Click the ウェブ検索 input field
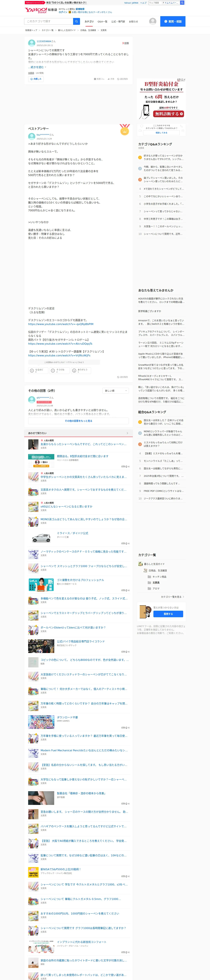Viewport: 210px width, 980px height. pos(155,3)
